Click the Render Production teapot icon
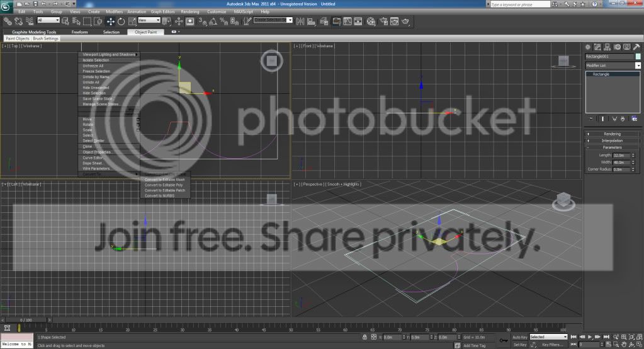Screen dimensions: 644x349 405,21
